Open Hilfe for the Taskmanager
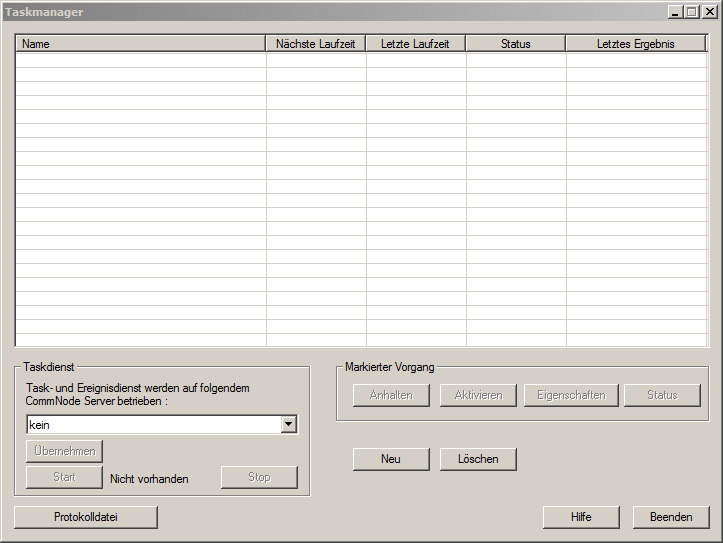This screenshot has width=723, height=543. pos(581,517)
